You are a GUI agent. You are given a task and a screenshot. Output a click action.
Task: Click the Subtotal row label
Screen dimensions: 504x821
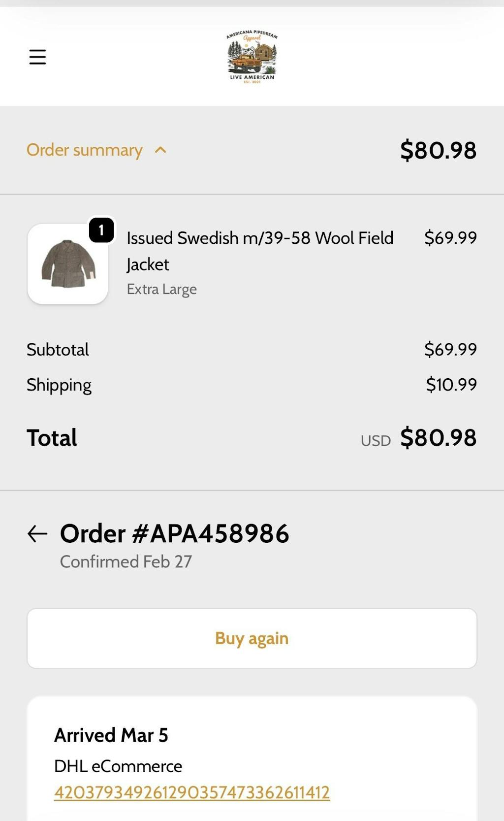tap(58, 350)
